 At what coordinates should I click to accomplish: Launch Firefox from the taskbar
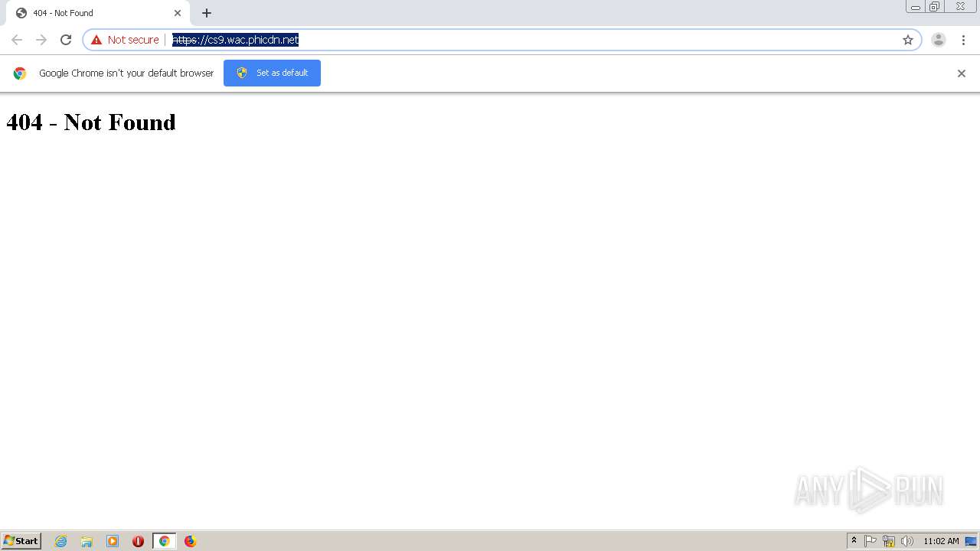(x=190, y=541)
